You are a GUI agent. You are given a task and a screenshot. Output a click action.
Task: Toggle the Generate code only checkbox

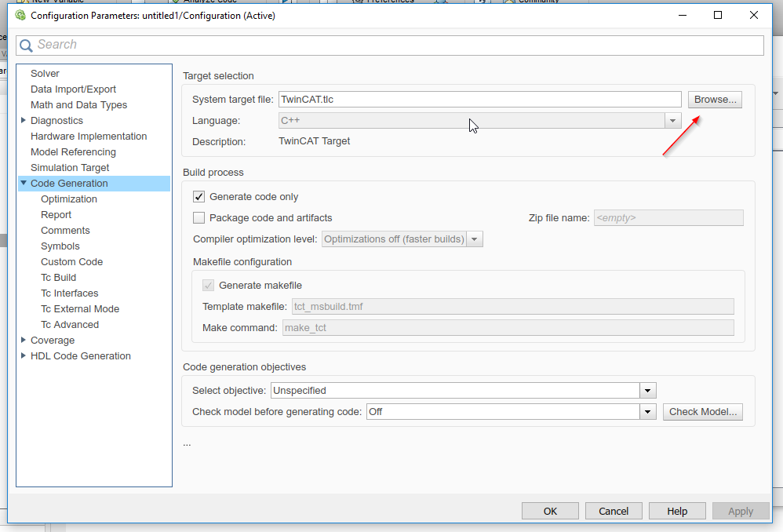tap(198, 197)
